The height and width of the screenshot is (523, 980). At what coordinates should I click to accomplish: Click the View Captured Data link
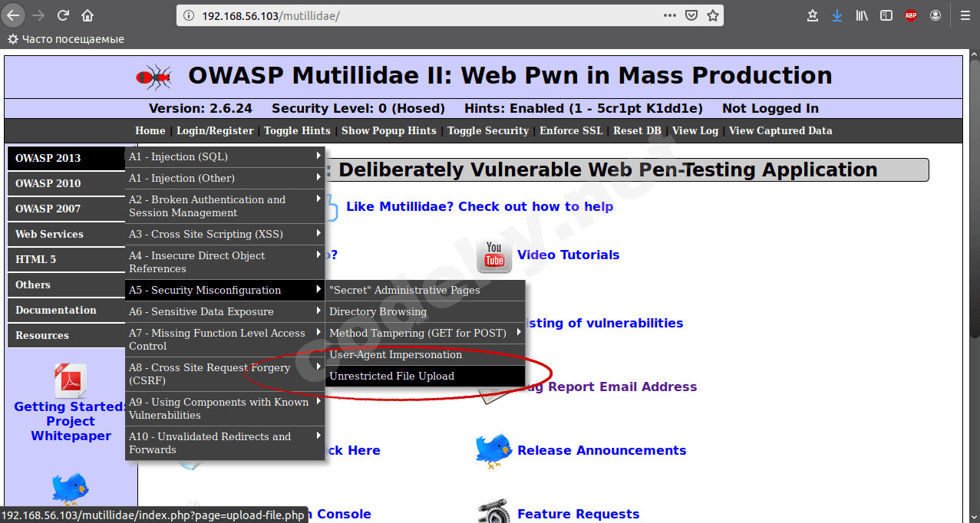(780, 130)
